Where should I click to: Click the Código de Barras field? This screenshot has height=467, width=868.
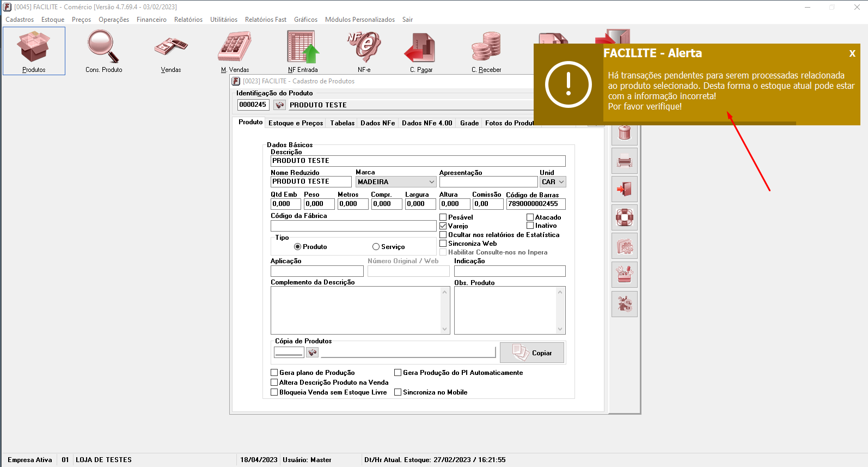(x=536, y=204)
